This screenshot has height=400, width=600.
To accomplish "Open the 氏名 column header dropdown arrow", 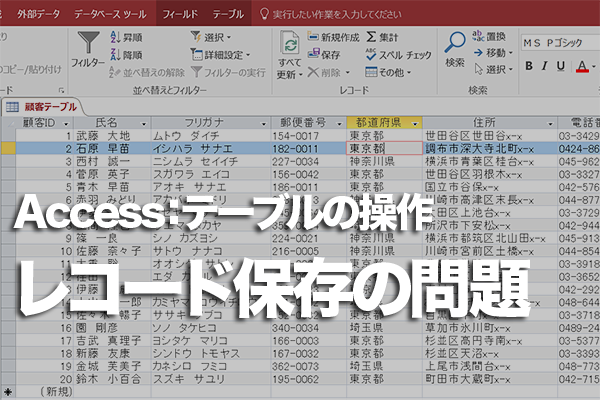I will (x=144, y=124).
